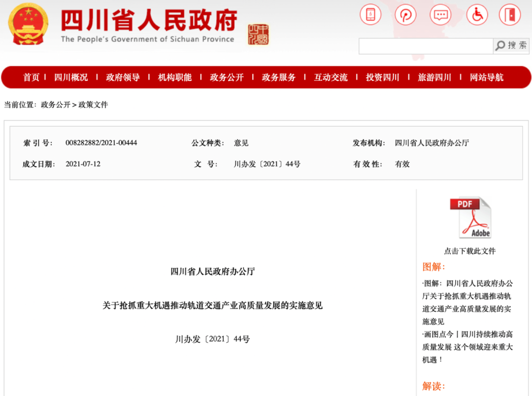Click the door login icon
This screenshot has width=532, height=396.
(510, 15)
